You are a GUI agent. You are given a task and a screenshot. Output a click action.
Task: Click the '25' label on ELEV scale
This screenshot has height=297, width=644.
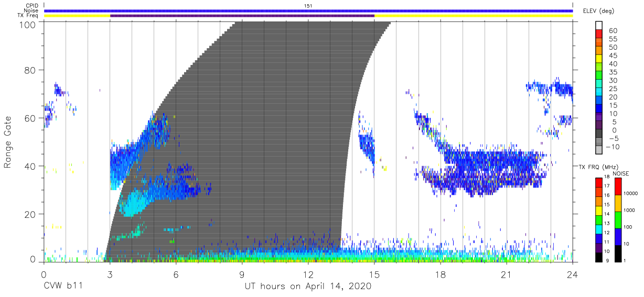click(613, 89)
